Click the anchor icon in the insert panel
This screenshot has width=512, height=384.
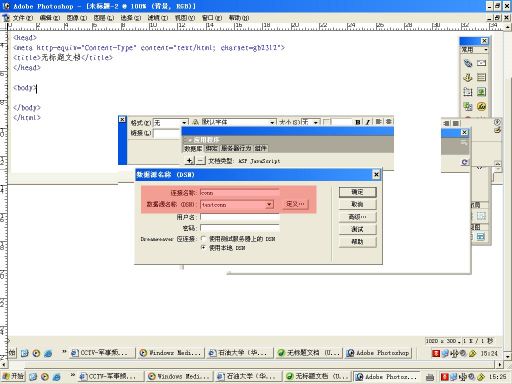(468, 77)
